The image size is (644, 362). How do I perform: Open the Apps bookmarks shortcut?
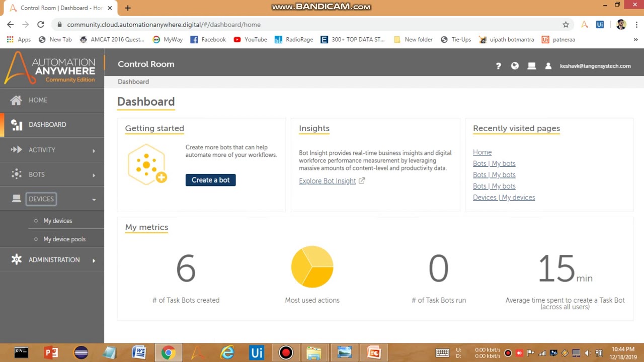(19, 39)
